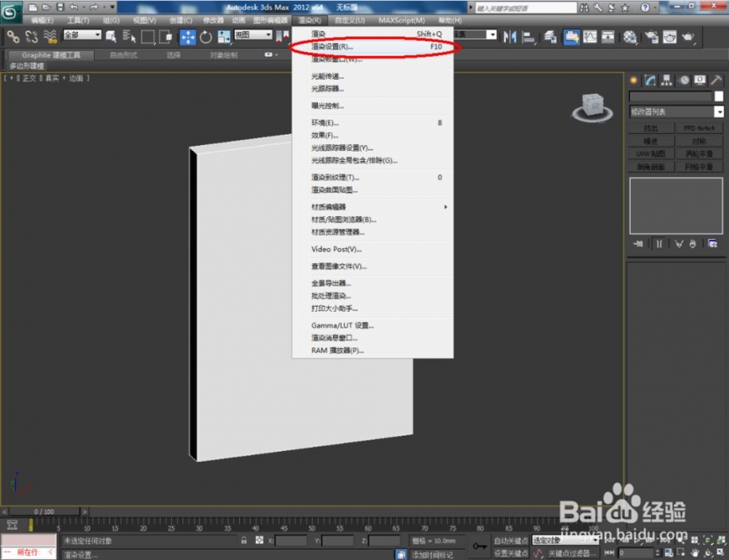Viewport: 729px width, 560px height.
Task: Click the New Scene icon in title bar
Action: [x=32, y=7]
